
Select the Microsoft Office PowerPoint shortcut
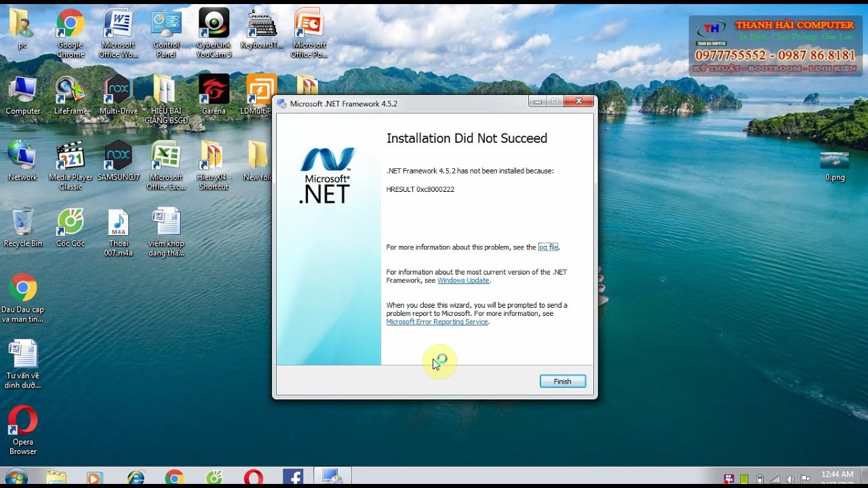click(x=309, y=34)
